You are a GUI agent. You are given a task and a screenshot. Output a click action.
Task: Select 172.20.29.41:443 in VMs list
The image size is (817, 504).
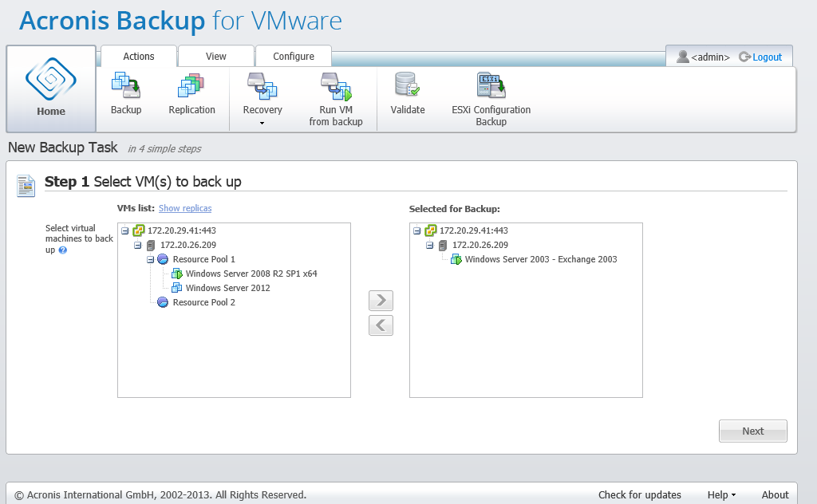pos(182,230)
